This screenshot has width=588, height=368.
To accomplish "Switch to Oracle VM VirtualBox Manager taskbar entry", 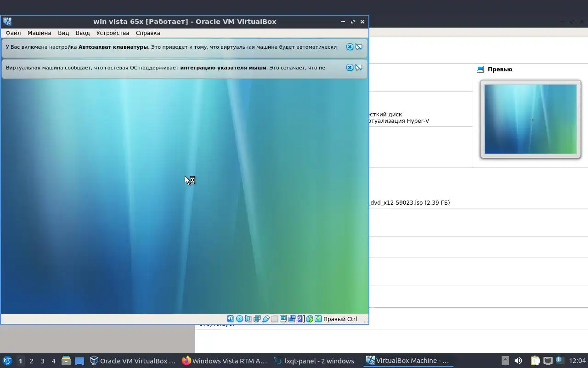I will 133,361.
